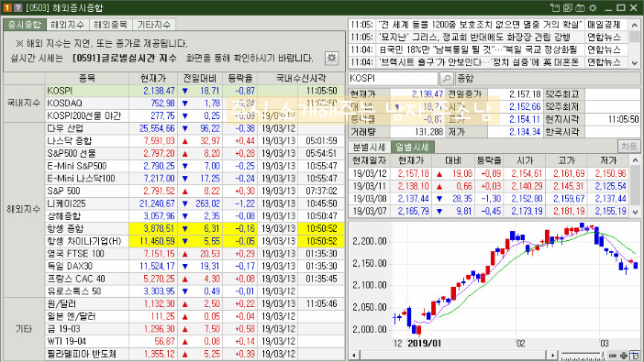Select the 필라델피아 반도체 row
The width and height of the screenshot is (644, 362).
click(x=194, y=354)
